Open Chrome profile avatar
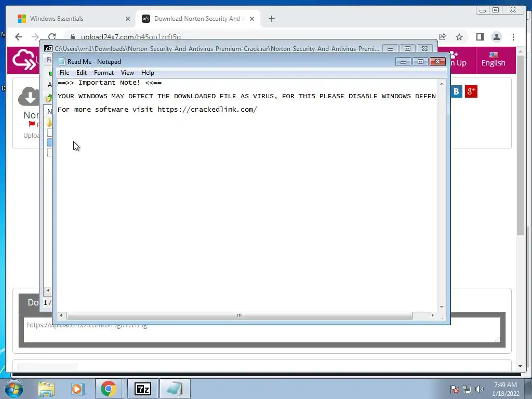Screen dimensions: 532x399 tap(496, 37)
